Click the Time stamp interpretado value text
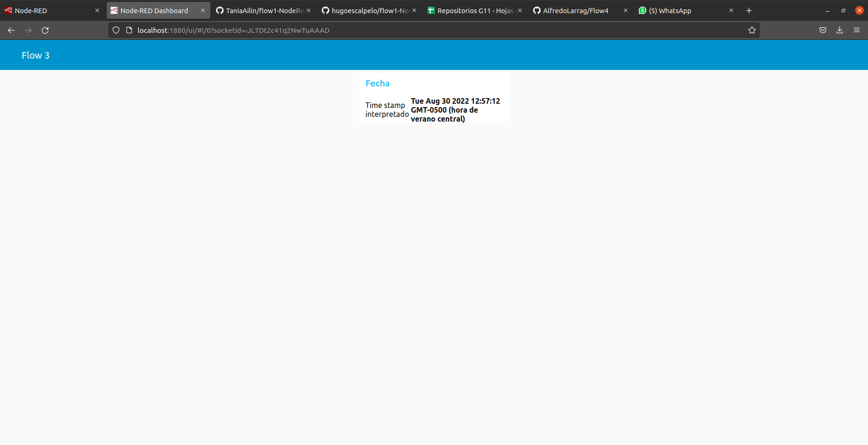Image resolution: width=868 pixels, height=445 pixels. pyautogui.click(x=455, y=110)
